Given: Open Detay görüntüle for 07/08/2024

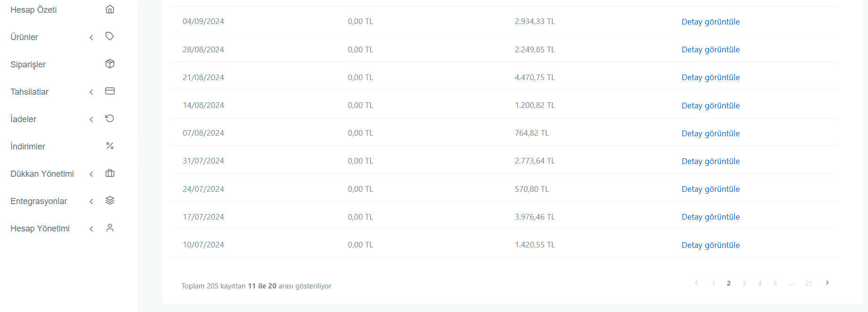Looking at the screenshot, I should 710,133.
